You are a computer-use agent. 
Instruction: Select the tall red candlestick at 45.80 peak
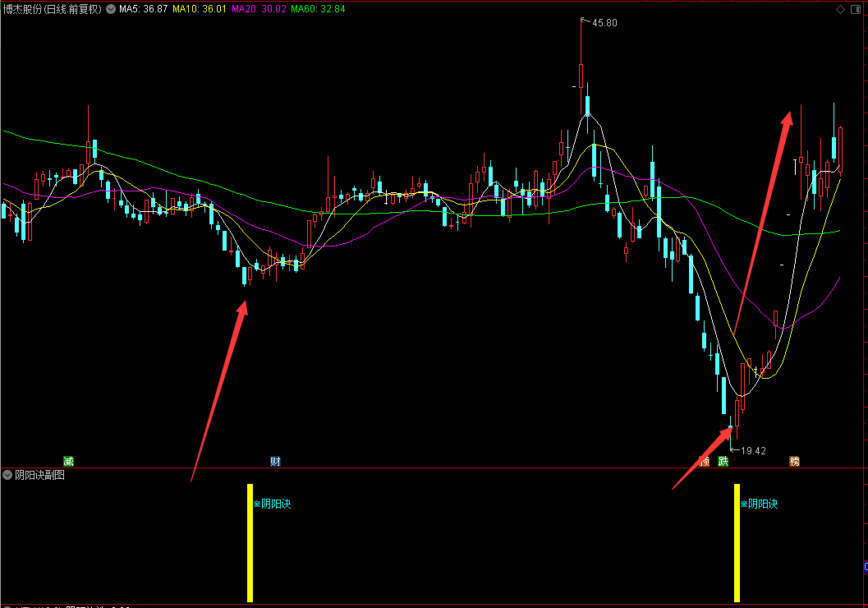(x=581, y=76)
